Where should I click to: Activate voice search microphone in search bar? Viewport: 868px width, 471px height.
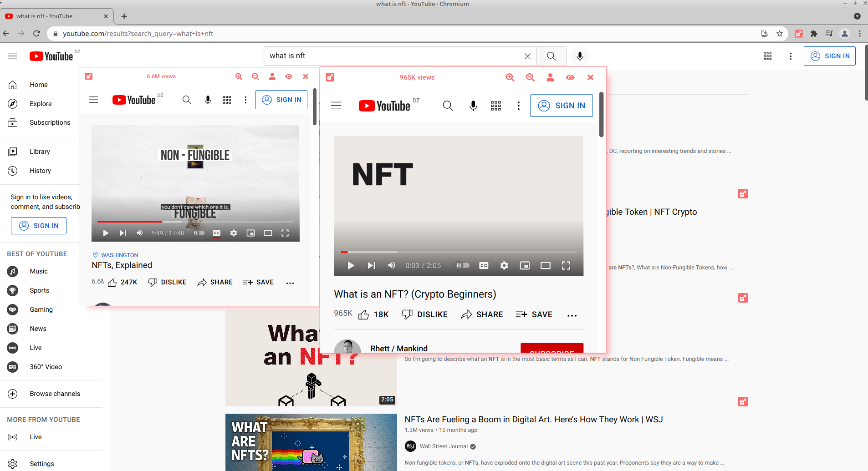(x=579, y=56)
